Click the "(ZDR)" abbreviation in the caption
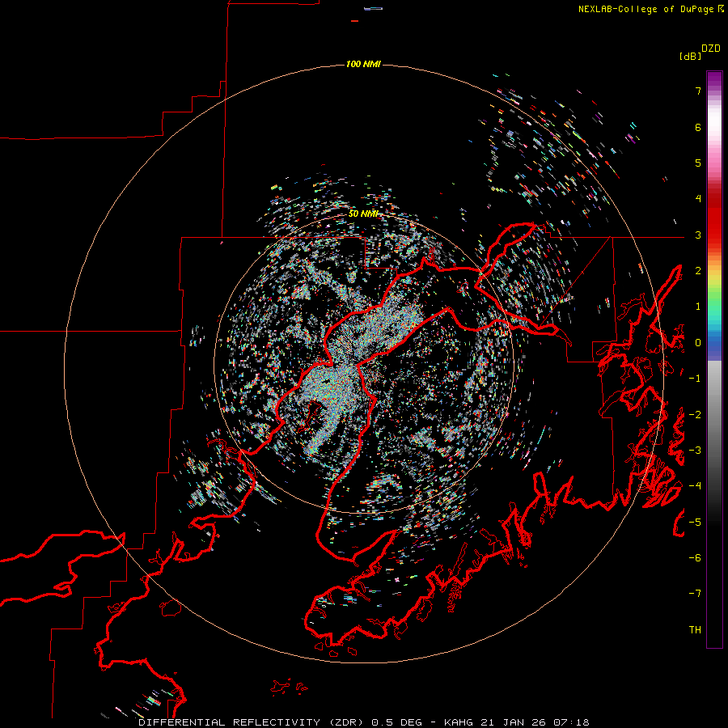Screen dimensions: 728x728 point(346,722)
